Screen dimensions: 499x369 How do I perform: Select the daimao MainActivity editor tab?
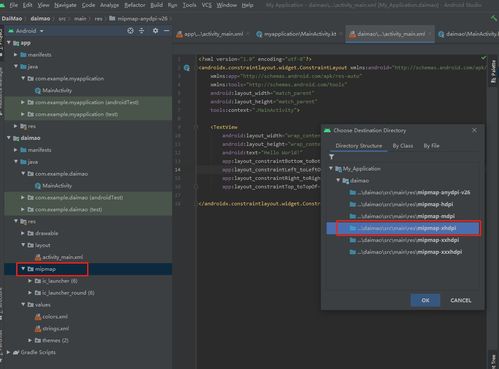[468, 34]
